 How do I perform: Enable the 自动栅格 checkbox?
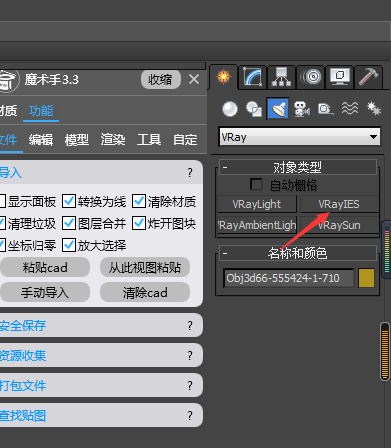pyautogui.click(x=256, y=184)
